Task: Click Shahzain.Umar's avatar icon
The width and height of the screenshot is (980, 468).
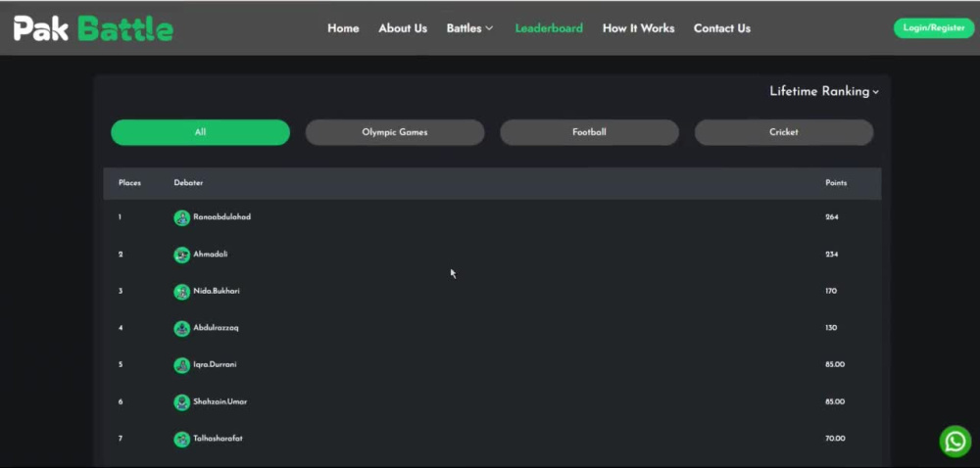Action: [x=182, y=401]
